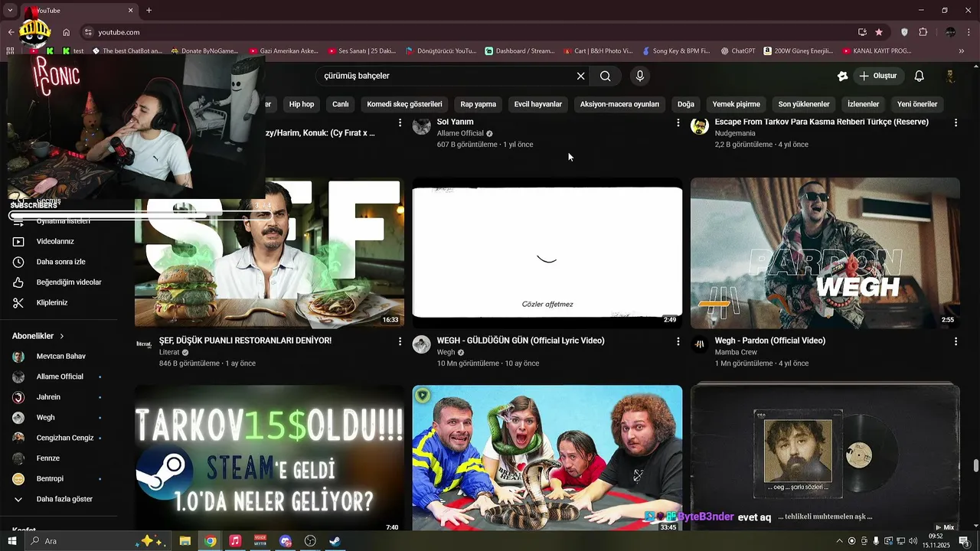Open OBS Studio from the taskbar
This screenshot has width=980, height=551.
[310, 541]
